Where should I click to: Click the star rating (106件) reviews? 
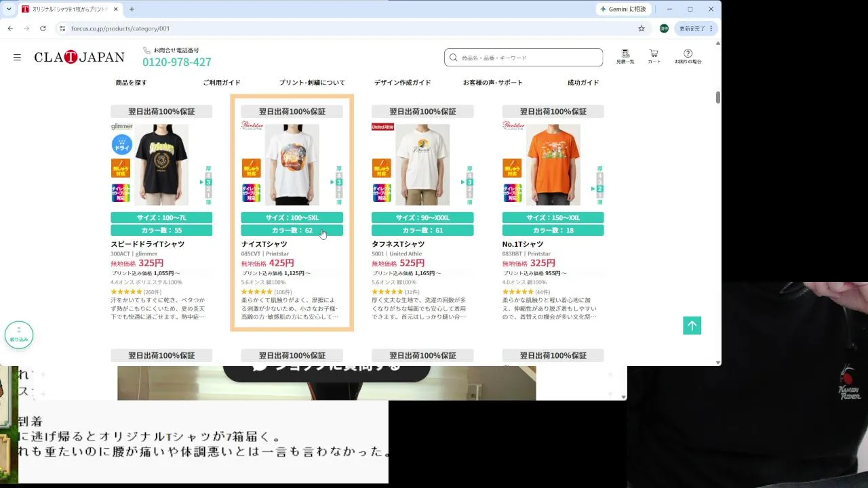pos(267,292)
